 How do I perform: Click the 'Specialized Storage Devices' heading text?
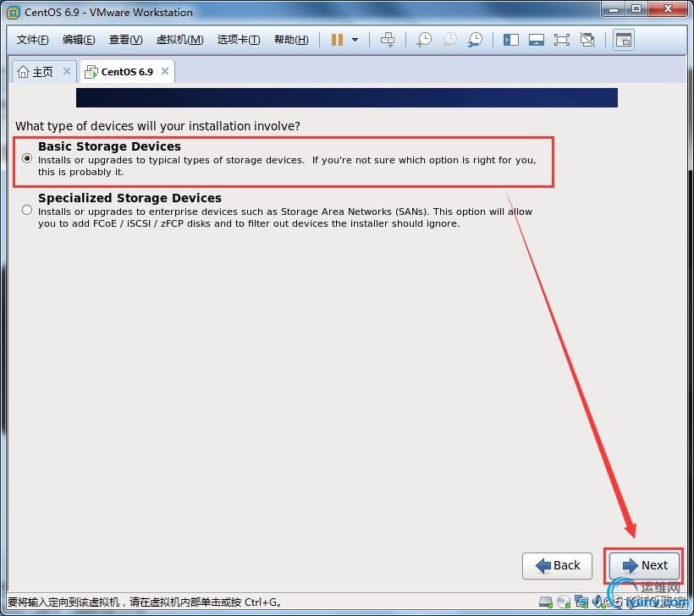point(129,198)
